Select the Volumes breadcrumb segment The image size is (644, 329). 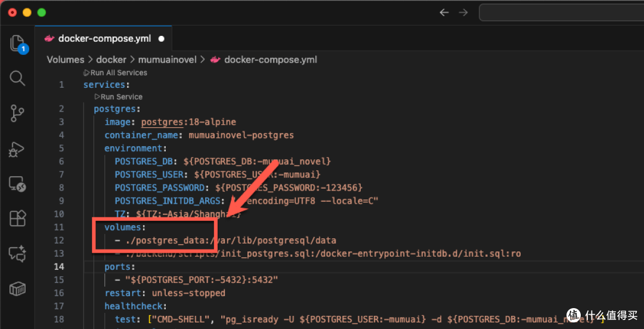coord(66,60)
